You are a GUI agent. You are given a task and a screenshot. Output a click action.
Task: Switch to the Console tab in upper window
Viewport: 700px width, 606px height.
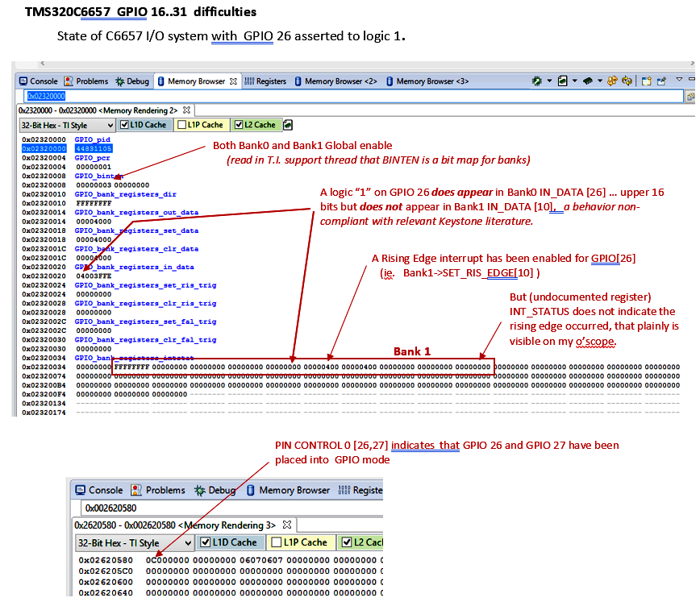pyautogui.click(x=39, y=81)
